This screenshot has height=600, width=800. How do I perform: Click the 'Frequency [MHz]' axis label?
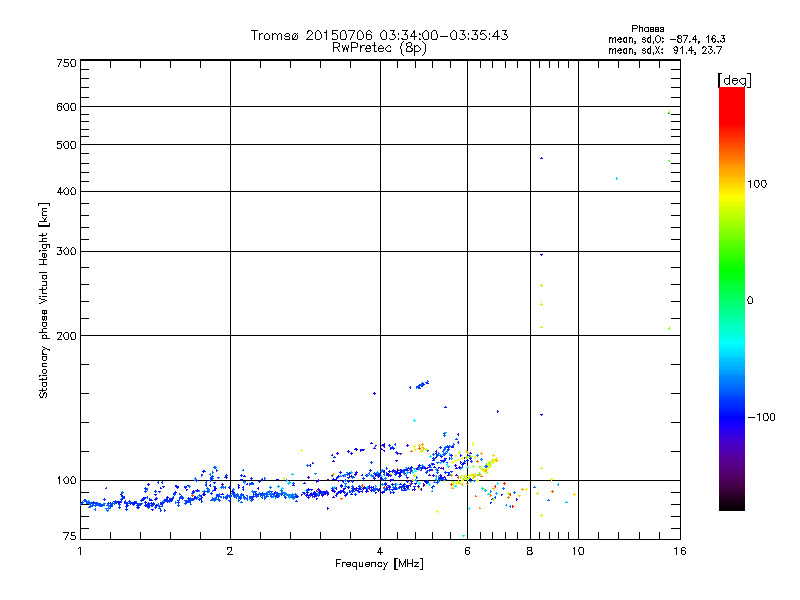[x=379, y=564]
